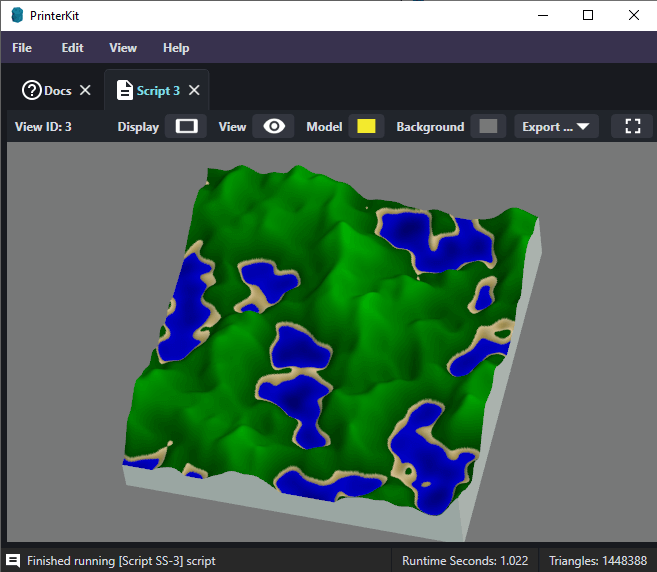The image size is (657, 572).
Task: Click 'Runtime Seconds: 1.022' status entry
Action: coord(465,561)
